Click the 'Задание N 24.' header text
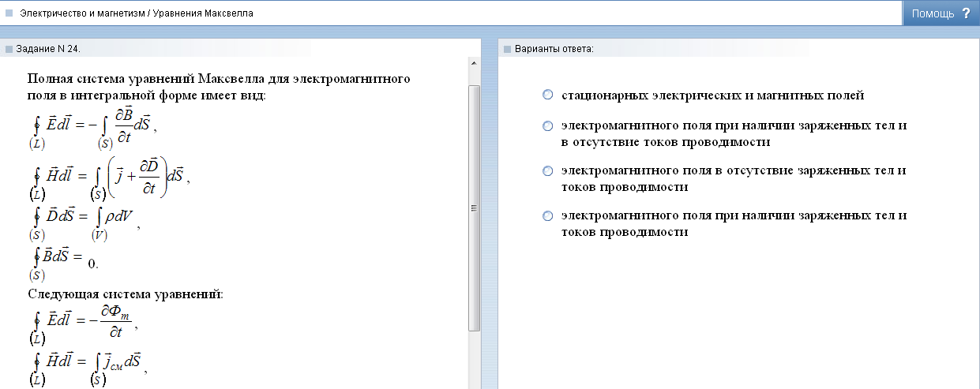The image size is (980, 389). (x=48, y=49)
